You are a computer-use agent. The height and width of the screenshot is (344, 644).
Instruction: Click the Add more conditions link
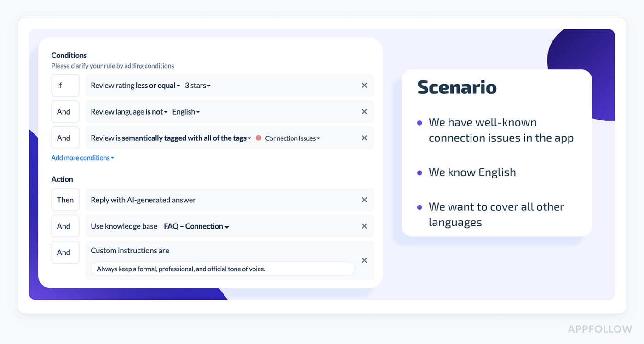click(x=83, y=158)
